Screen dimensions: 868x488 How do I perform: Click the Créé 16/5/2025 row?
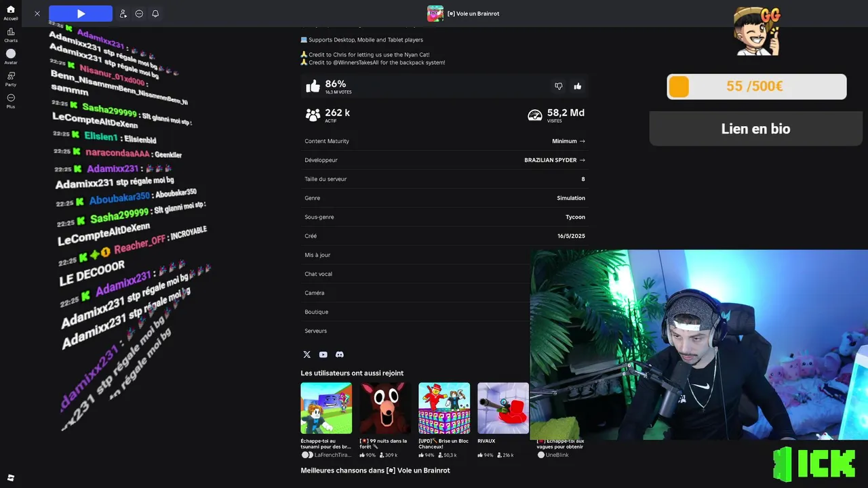pos(445,236)
